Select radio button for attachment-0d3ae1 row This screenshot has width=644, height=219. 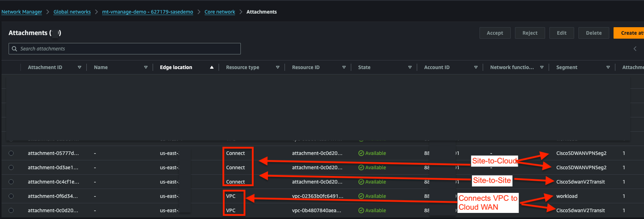click(x=11, y=167)
